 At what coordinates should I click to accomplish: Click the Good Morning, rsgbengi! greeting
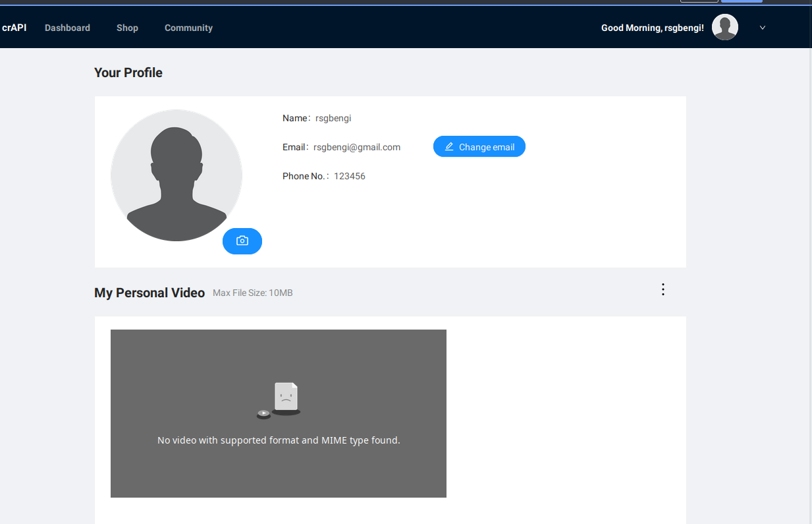(x=652, y=28)
